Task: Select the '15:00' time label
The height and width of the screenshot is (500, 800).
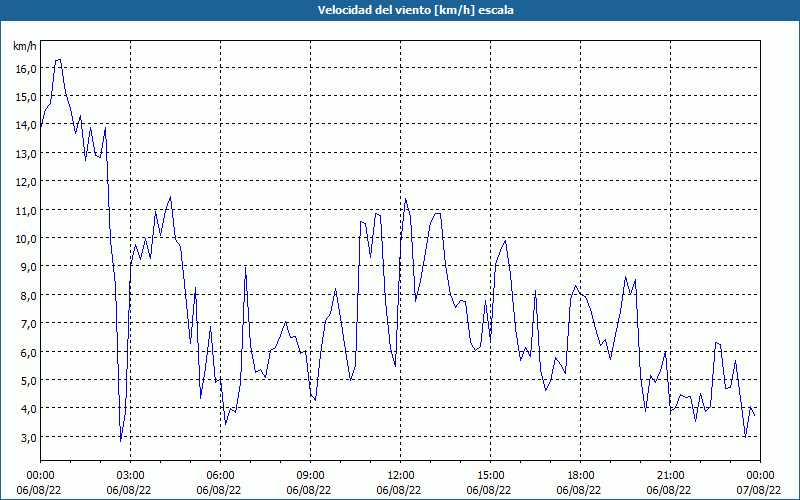Action: click(490, 476)
